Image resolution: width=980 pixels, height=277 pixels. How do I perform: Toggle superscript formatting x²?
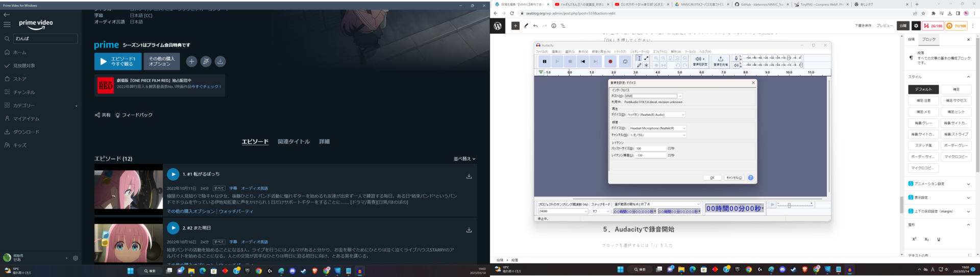[914, 239]
